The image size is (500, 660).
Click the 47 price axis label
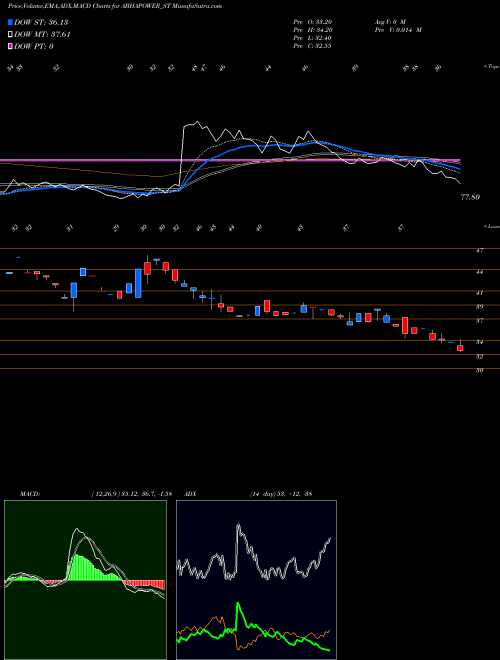tap(479, 251)
